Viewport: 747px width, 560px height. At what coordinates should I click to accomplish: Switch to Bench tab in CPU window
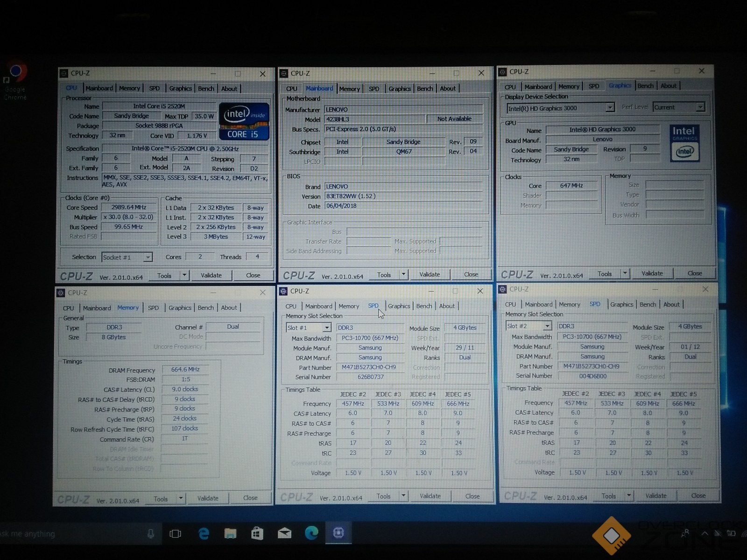pyautogui.click(x=206, y=89)
